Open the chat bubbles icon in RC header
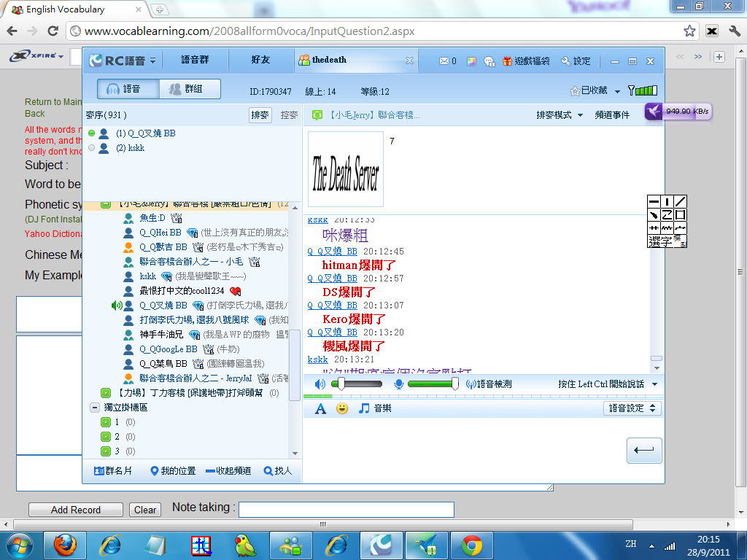The height and width of the screenshot is (560, 747). click(x=489, y=61)
